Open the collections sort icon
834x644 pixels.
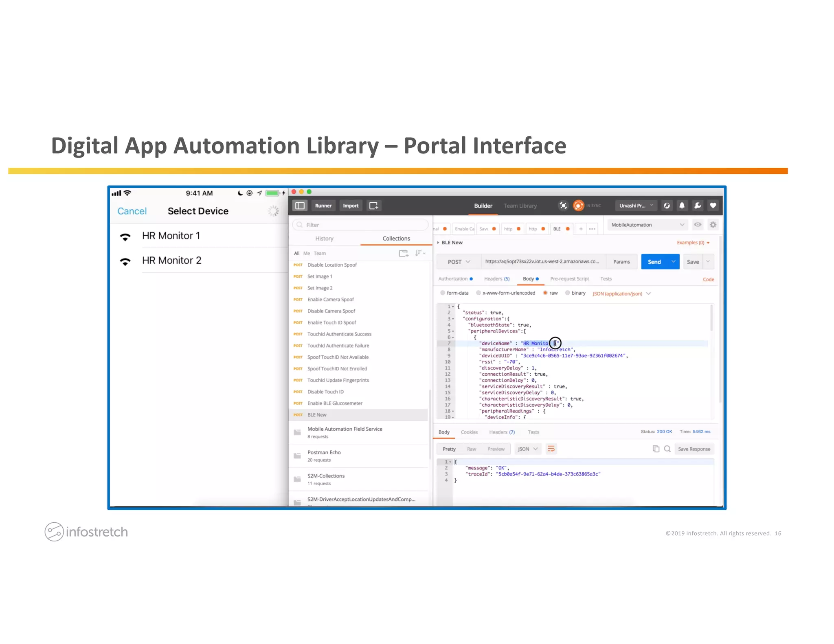[x=420, y=253]
